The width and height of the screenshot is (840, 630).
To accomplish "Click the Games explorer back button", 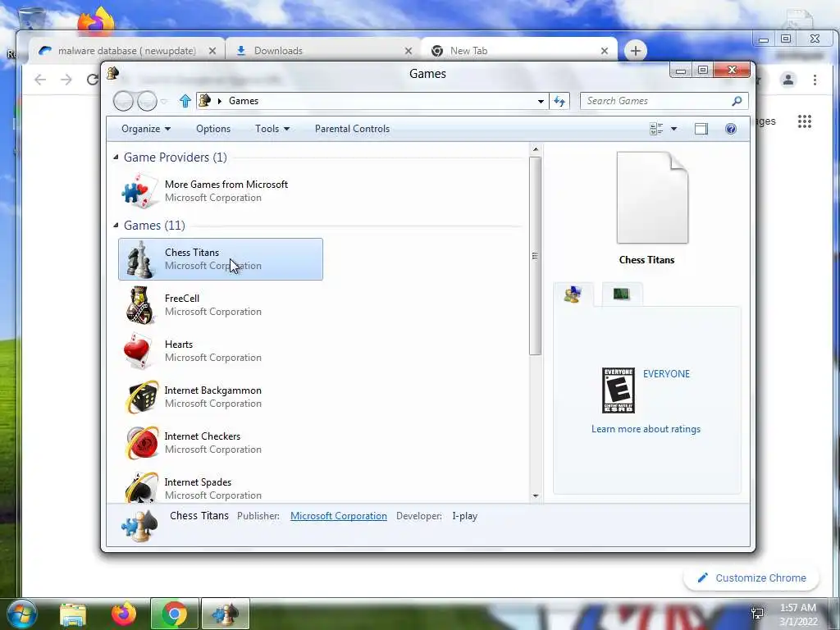I will click(x=123, y=101).
